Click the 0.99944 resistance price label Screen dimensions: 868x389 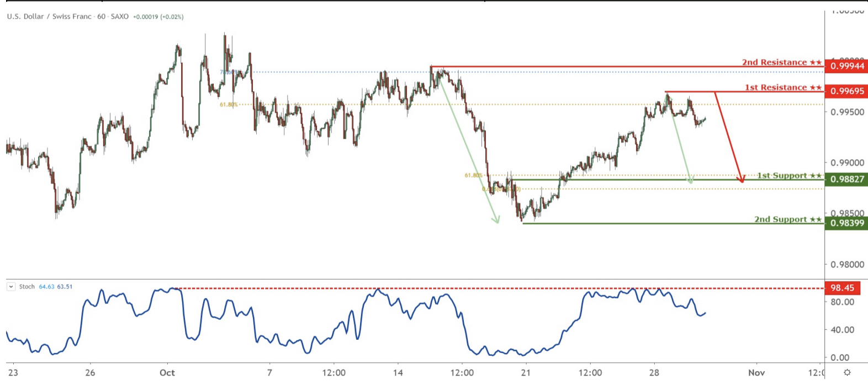point(846,66)
